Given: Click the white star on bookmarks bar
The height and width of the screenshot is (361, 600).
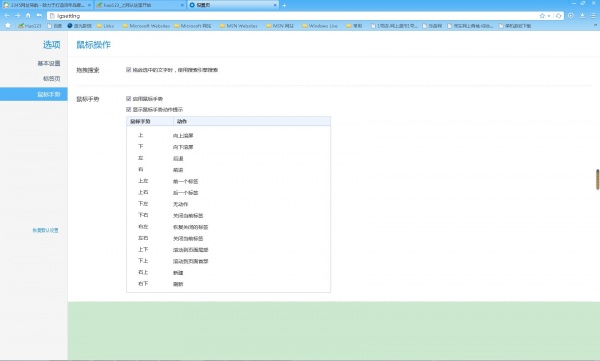Looking at the screenshot, I should (x=8, y=26).
